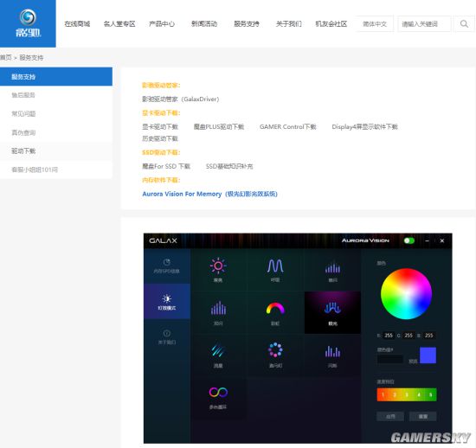Open the Display4屏显示软件下载 link

(x=364, y=127)
